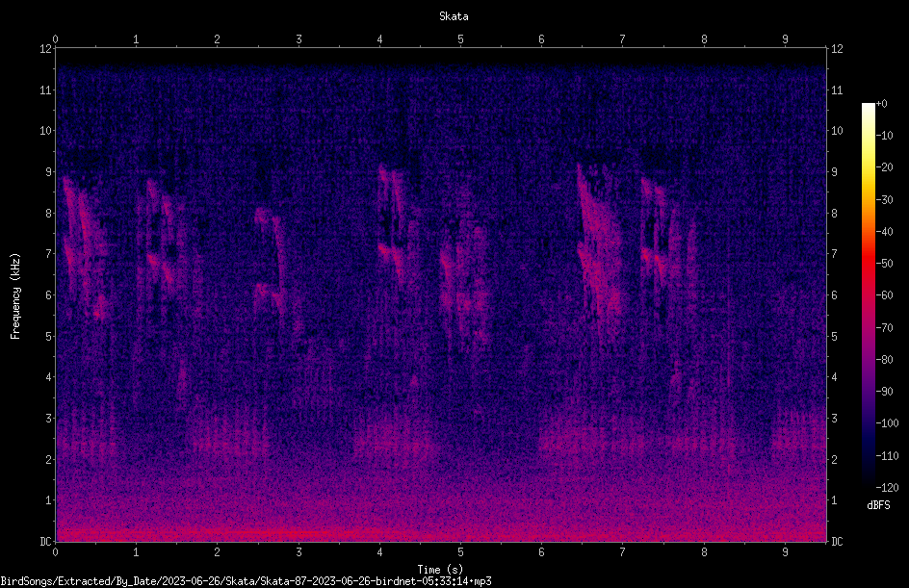Click the "9" second tick on the bottom time axis
Screen dimensions: 909x588
pos(785,552)
